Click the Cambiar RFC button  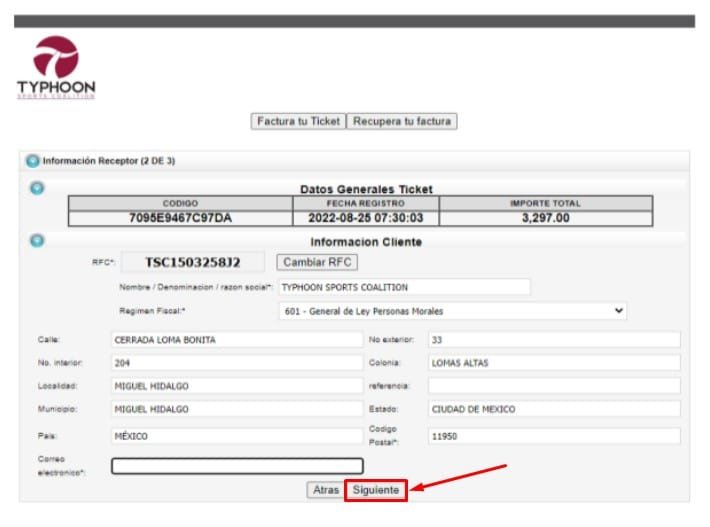(x=317, y=262)
